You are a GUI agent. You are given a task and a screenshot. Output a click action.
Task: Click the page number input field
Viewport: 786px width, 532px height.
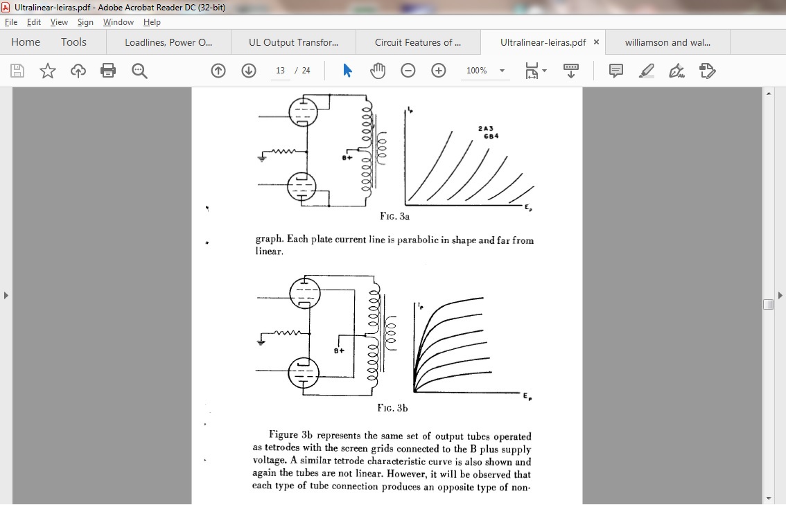(280, 71)
